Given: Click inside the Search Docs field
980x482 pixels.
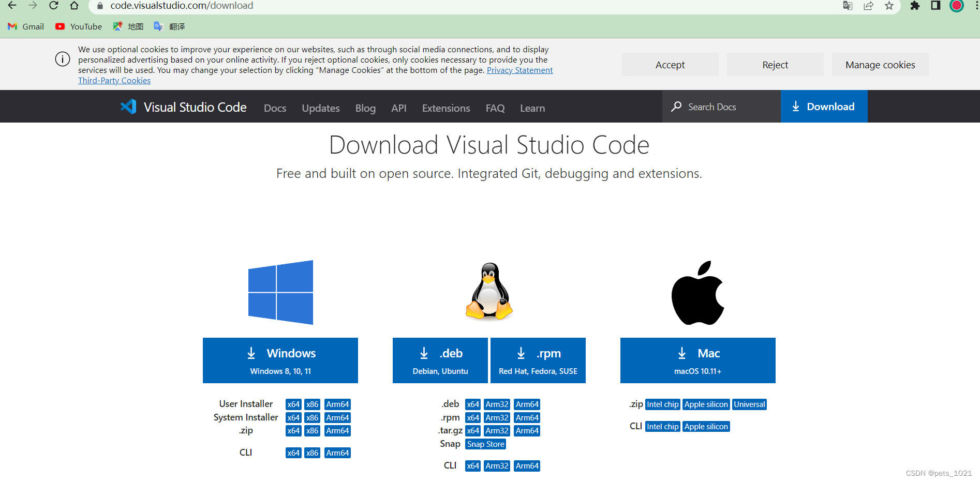Looking at the screenshot, I should [719, 107].
